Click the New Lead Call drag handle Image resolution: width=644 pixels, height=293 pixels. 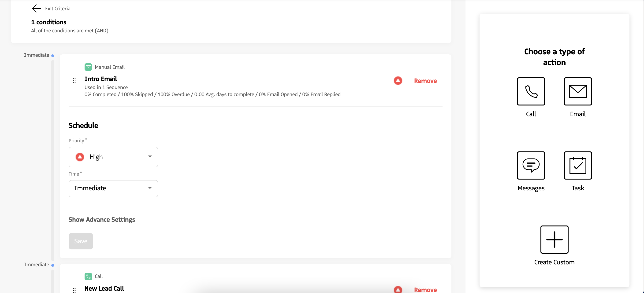74,290
